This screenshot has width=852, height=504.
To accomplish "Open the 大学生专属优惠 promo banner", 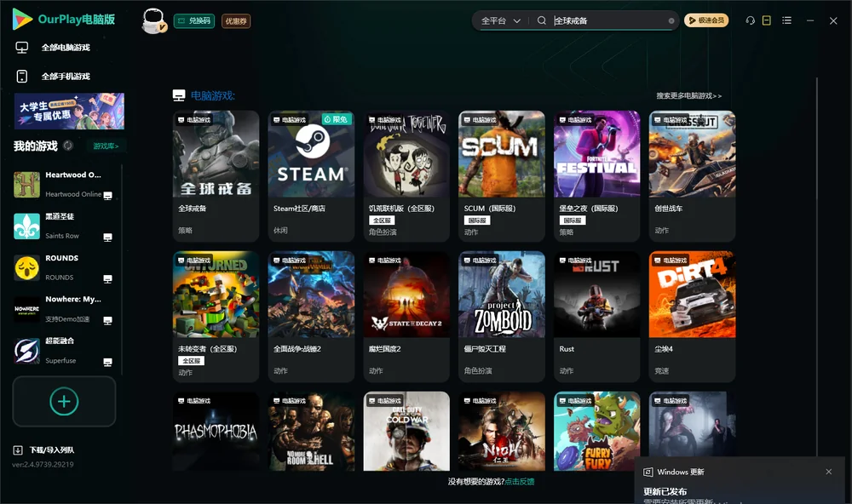I will coord(69,111).
